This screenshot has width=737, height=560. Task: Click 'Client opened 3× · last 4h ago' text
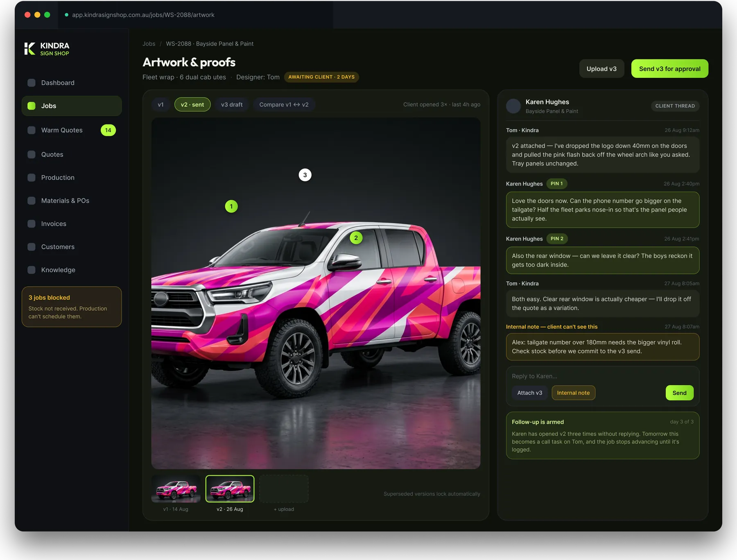(x=441, y=104)
